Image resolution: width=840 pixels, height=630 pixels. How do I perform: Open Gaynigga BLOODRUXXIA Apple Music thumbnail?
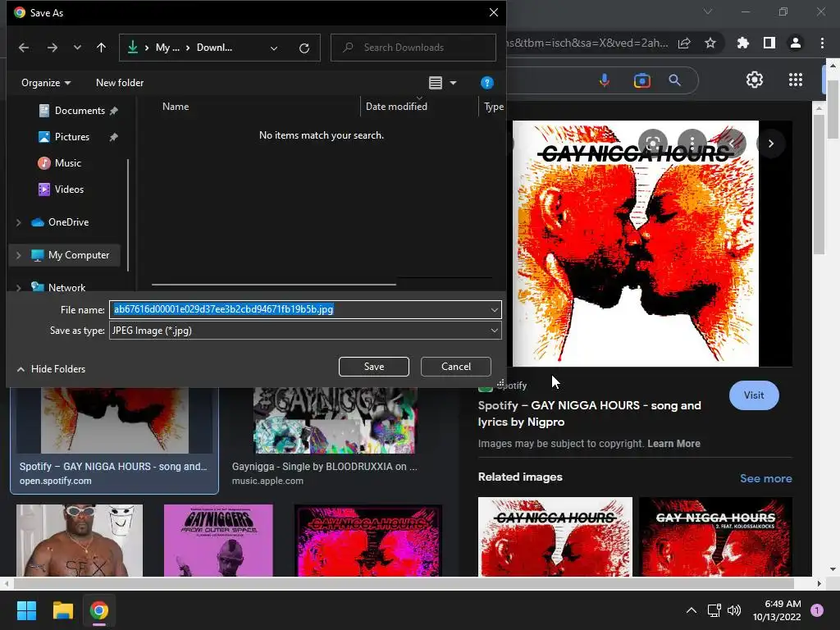335,421
